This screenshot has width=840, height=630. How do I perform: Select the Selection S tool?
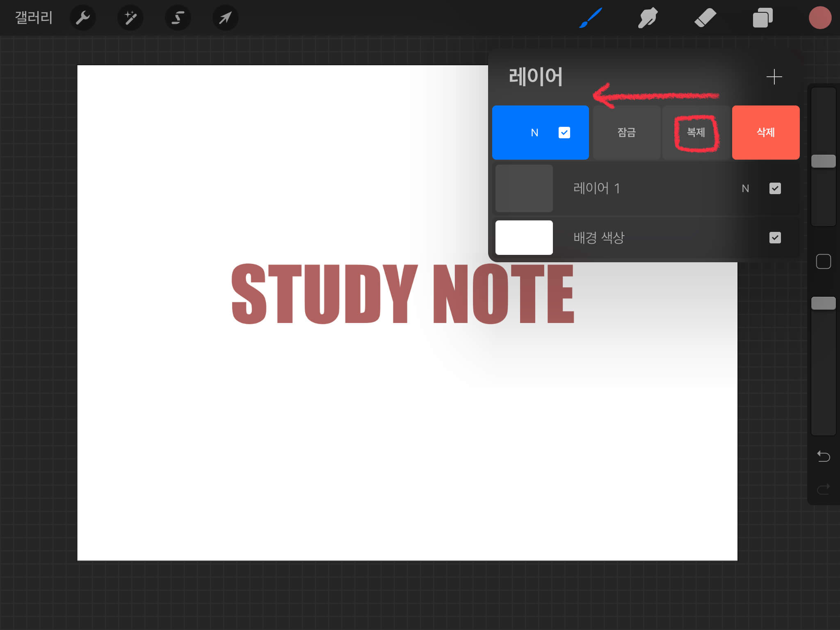coord(178,18)
